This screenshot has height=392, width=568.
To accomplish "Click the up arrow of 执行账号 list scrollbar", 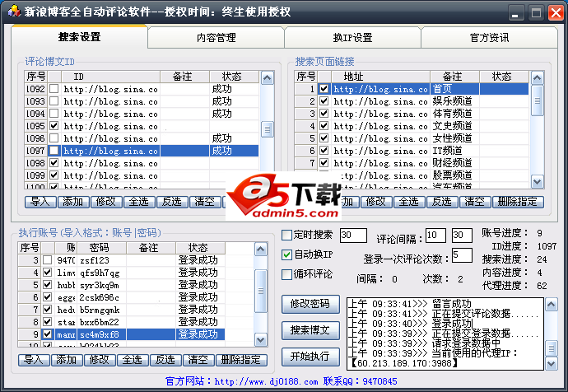I will [x=261, y=249].
